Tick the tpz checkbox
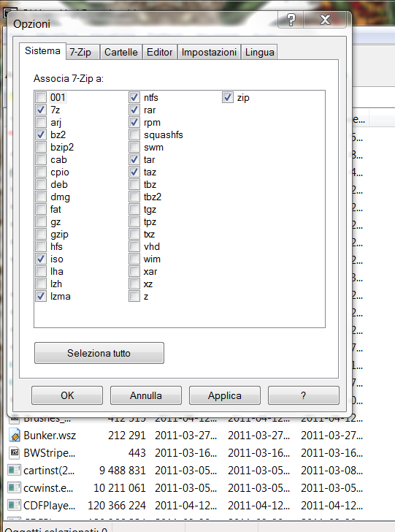395x532 pixels. click(134, 222)
